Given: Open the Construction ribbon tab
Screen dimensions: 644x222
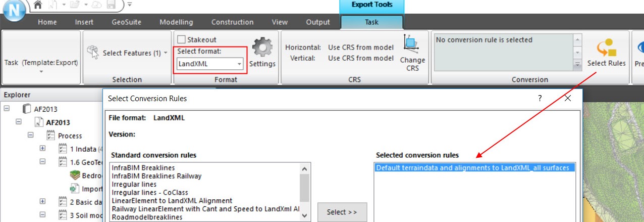Looking at the screenshot, I should (232, 22).
